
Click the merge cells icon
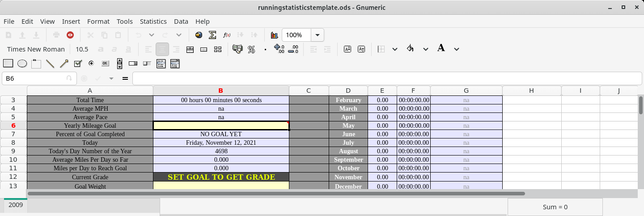pos(204,49)
